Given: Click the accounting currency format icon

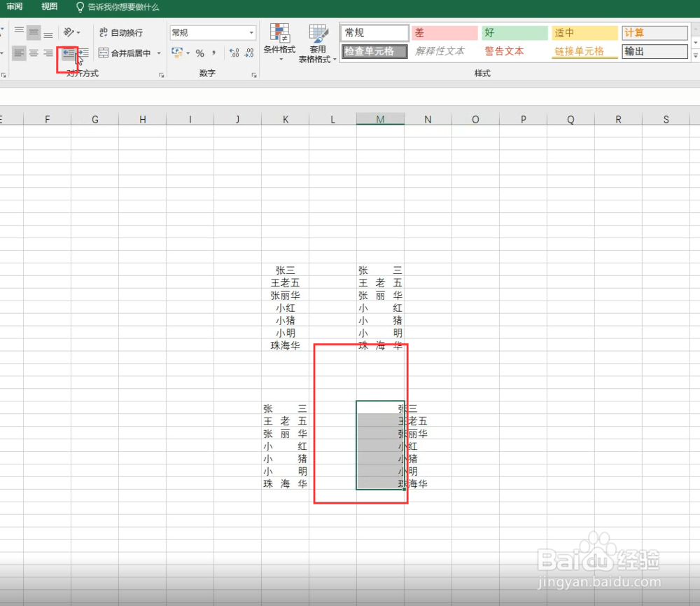Looking at the screenshot, I should click(x=177, y=53).
